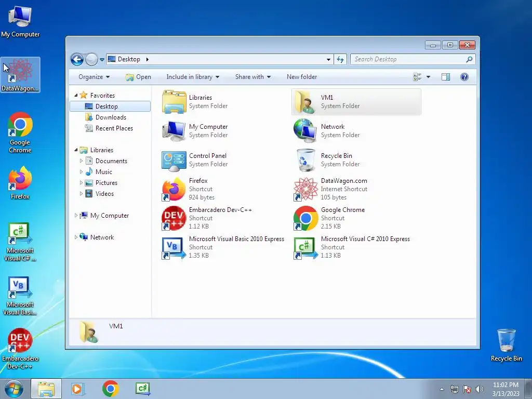Click the arrow after Desktop in address bar

pyautogui.click(x=147, y=59)
